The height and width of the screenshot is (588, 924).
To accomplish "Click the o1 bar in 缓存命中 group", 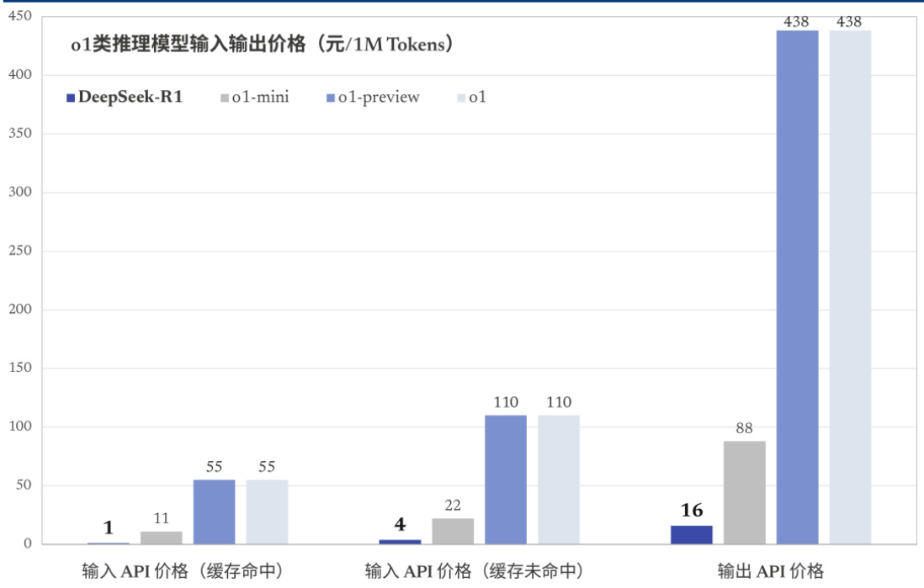I will (267, 511).
